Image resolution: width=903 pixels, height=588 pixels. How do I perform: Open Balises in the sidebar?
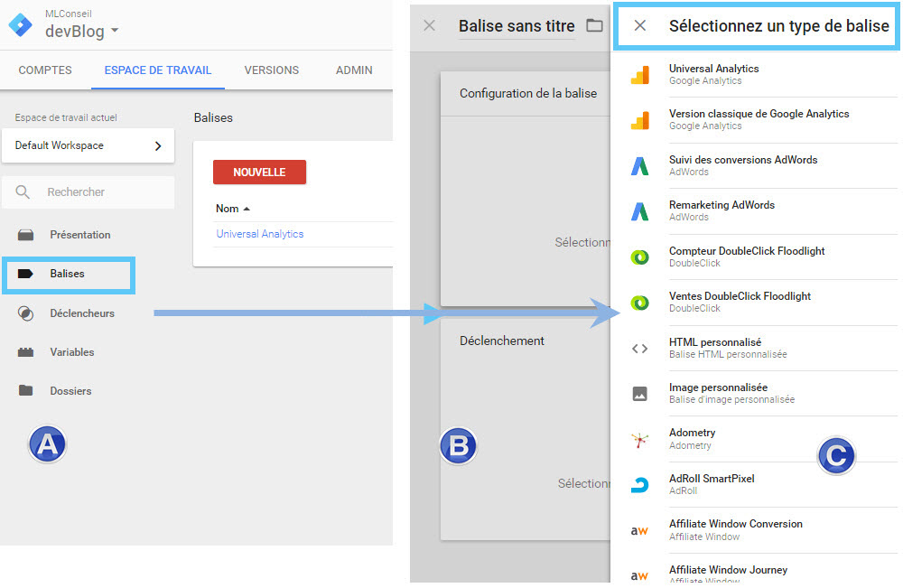(68, 274)
